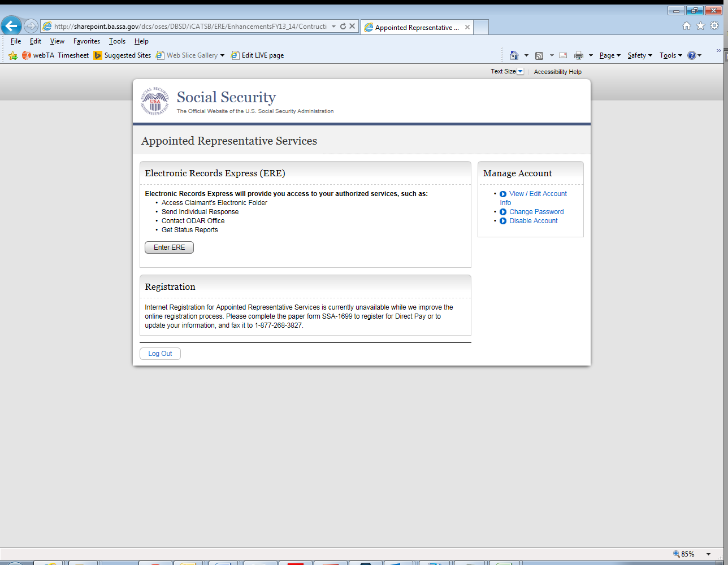Image resolution: width=728 pixels, height=565 pixels.
Task: Click the zoom magnifier icon in status bar
Action: [677, 554]
